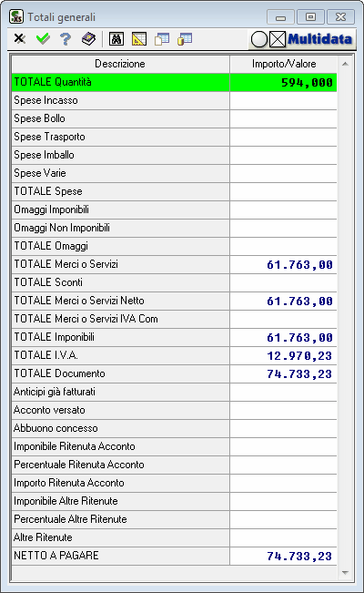Open the document table copy icon
The height and width of the screenshot is (593, 364).
click(162, 38)
